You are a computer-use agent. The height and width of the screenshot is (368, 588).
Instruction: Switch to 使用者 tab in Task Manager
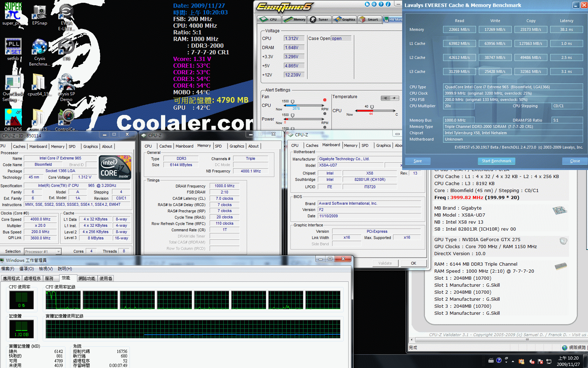[x=106, y=279]
